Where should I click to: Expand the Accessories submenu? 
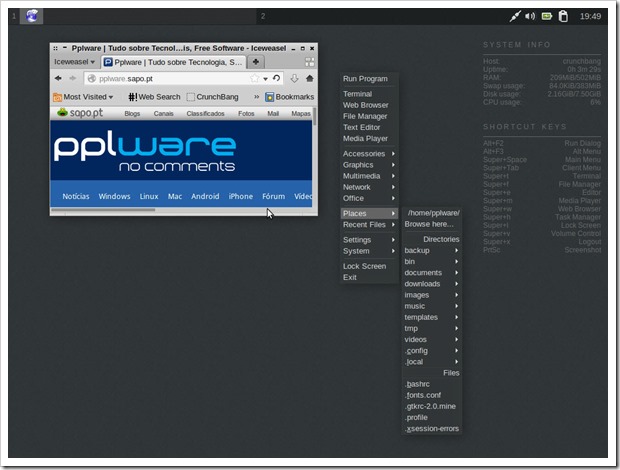coord(369,153)
